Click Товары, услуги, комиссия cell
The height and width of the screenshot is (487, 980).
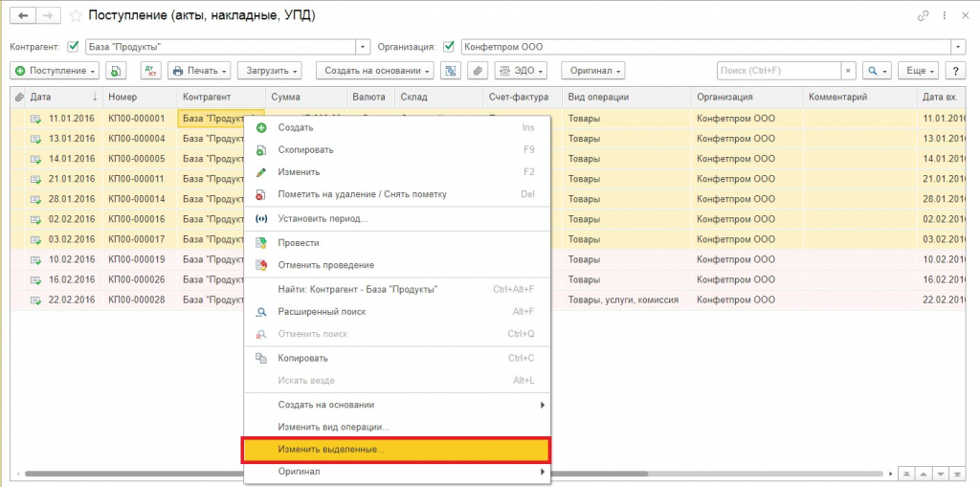pyautogui.click(x=624, y=300)
